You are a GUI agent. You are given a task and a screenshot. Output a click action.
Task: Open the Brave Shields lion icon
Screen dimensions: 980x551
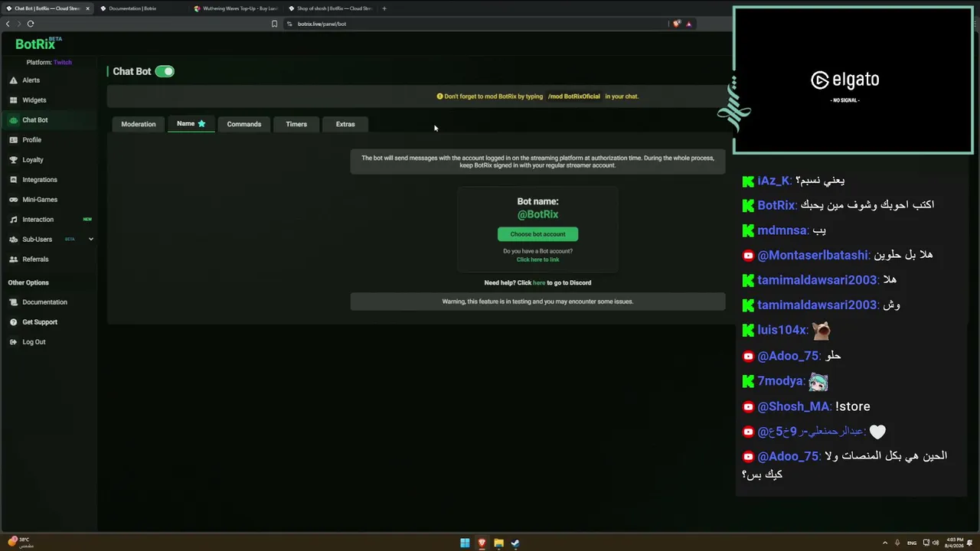(676, 24)
